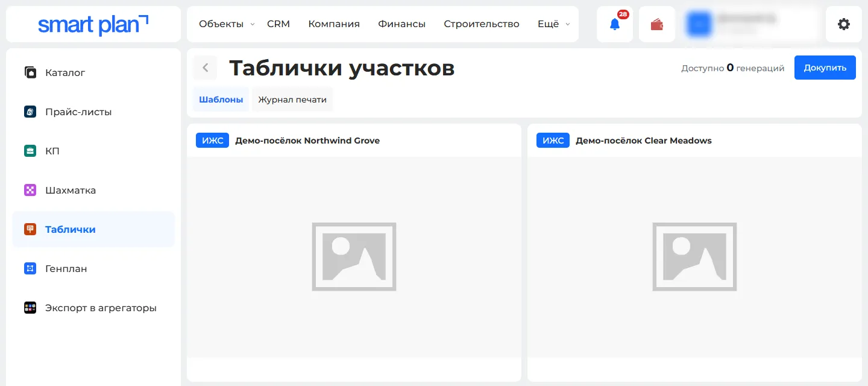Click the Генплан icon

(30, 268)
